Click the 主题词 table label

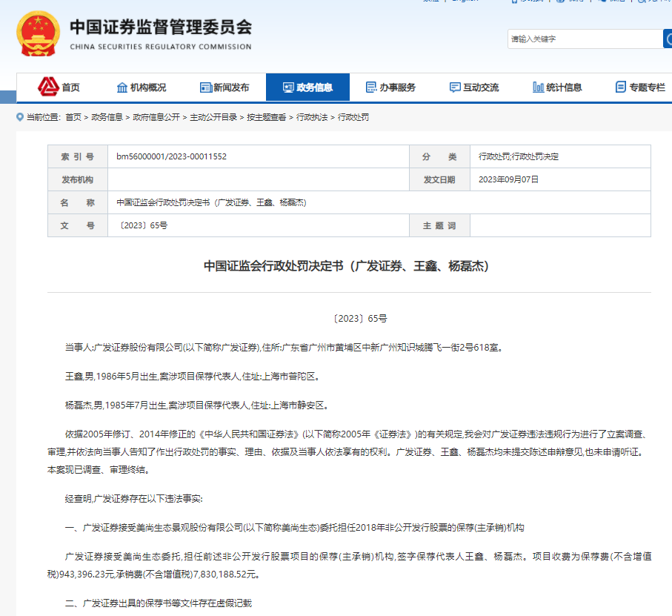tap(439, 225)
